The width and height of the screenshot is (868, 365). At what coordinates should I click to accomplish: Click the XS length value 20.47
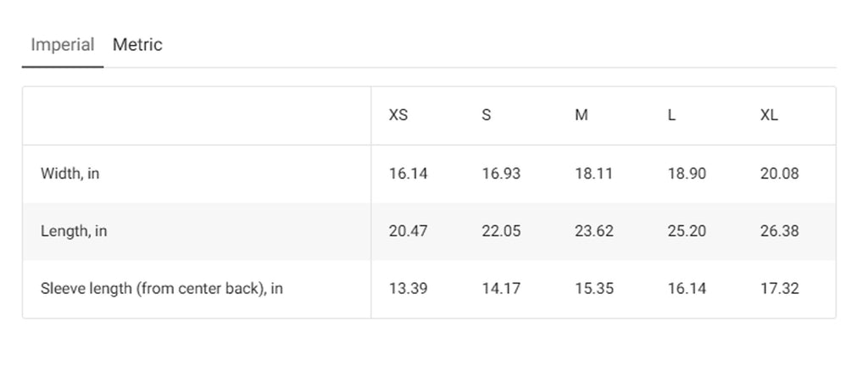point(408,231)
